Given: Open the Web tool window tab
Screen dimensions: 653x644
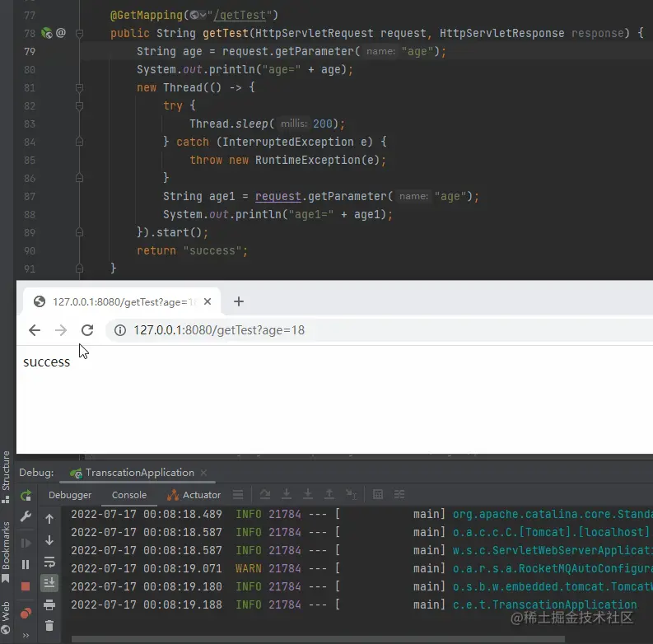Looking at the screenshot, I should 6,618.
